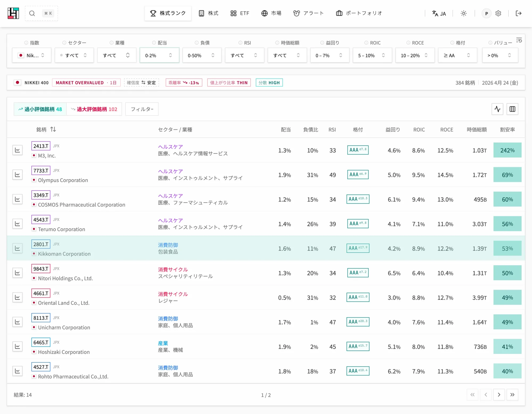Screen dimensions: 532x414
Task: Click the 242% 割安率 cell
Action: tap(507, 150)
